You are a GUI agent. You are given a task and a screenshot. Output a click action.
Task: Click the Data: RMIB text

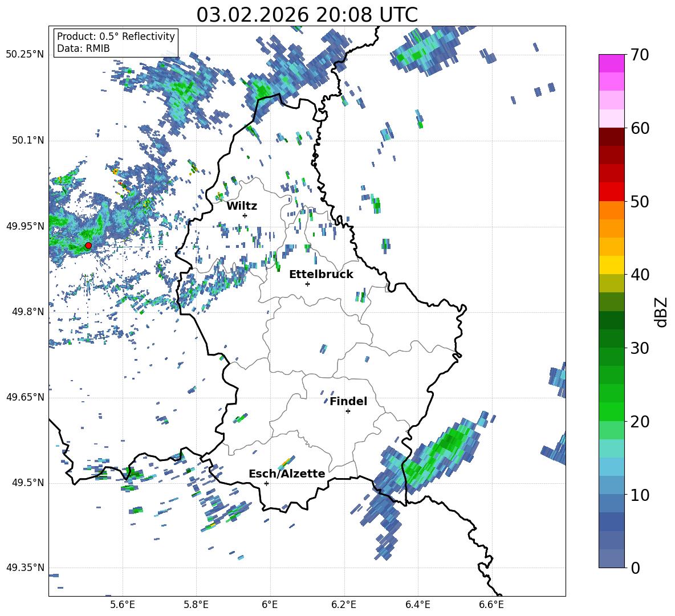83,48
